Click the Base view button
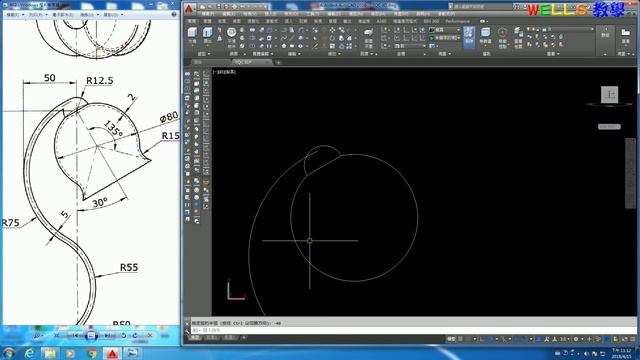This screenshot has width=640, height=360. pos(625,36)
